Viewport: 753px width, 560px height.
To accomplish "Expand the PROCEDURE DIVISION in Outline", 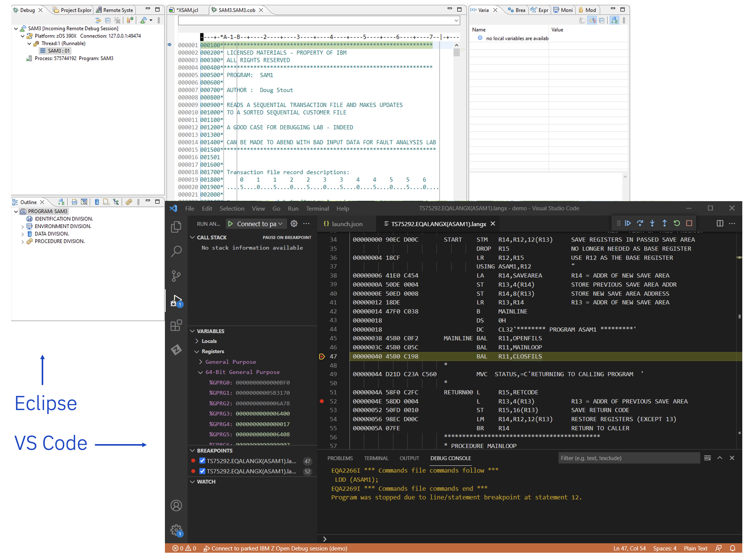I will (x=23, y=241).
